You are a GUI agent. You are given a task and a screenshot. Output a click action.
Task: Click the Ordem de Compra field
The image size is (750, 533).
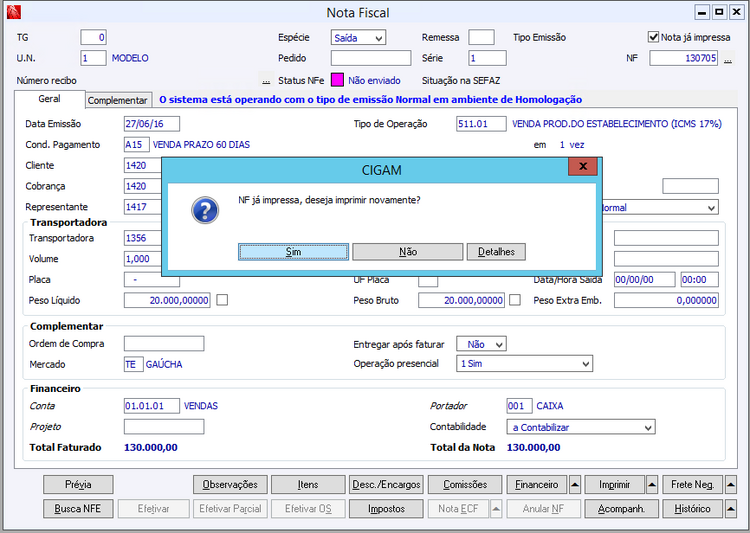pyautogui.click(x=164, y=344)
